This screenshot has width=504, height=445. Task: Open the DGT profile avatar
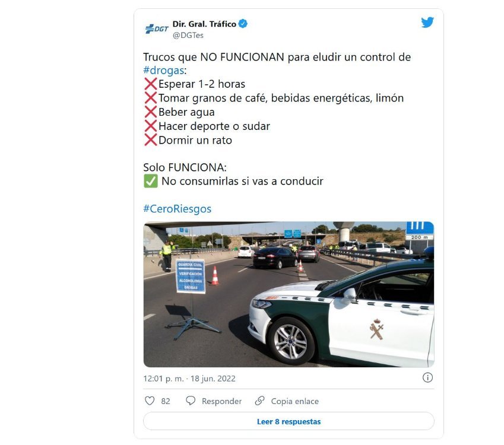[x=157, y=29]
